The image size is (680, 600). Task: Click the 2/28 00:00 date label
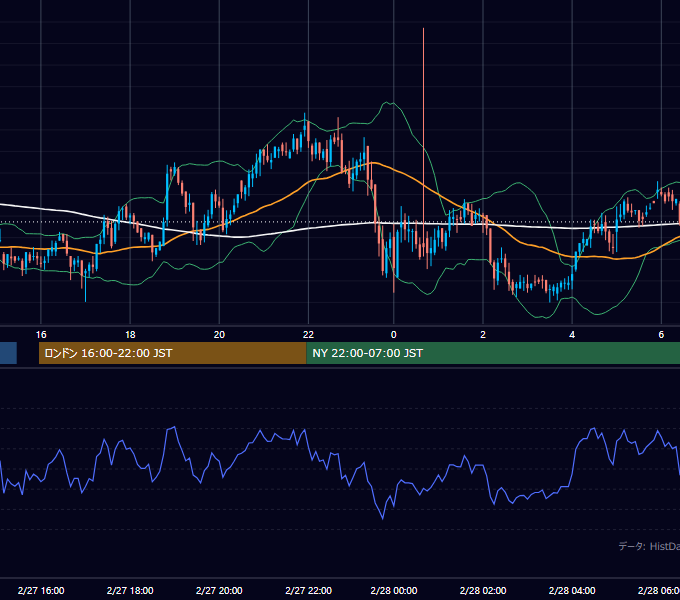click(394, 591)
